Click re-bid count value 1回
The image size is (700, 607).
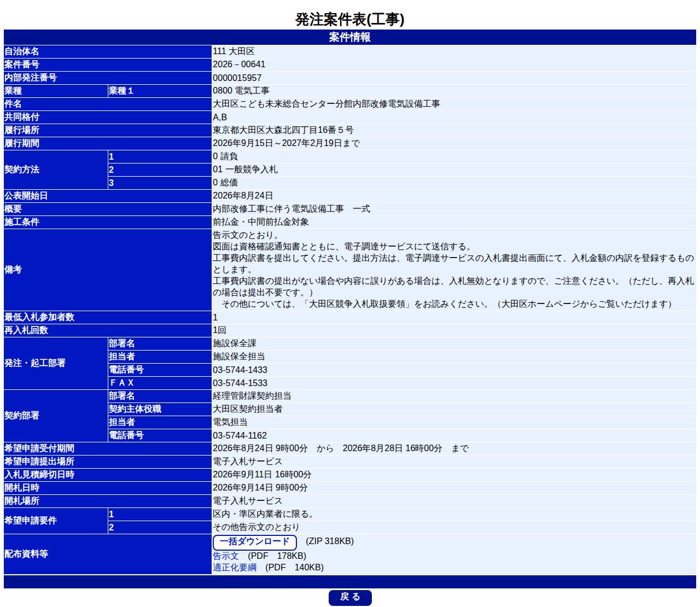tap(219, 330)
